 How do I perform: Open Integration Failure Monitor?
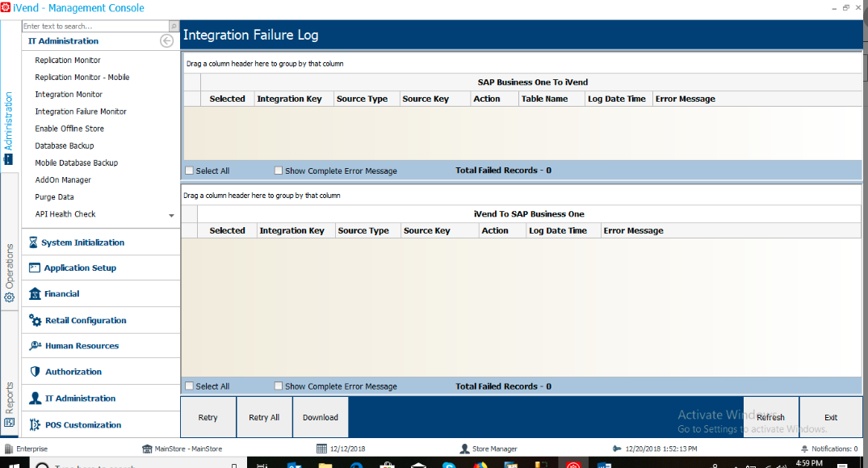tap(80, 112)
